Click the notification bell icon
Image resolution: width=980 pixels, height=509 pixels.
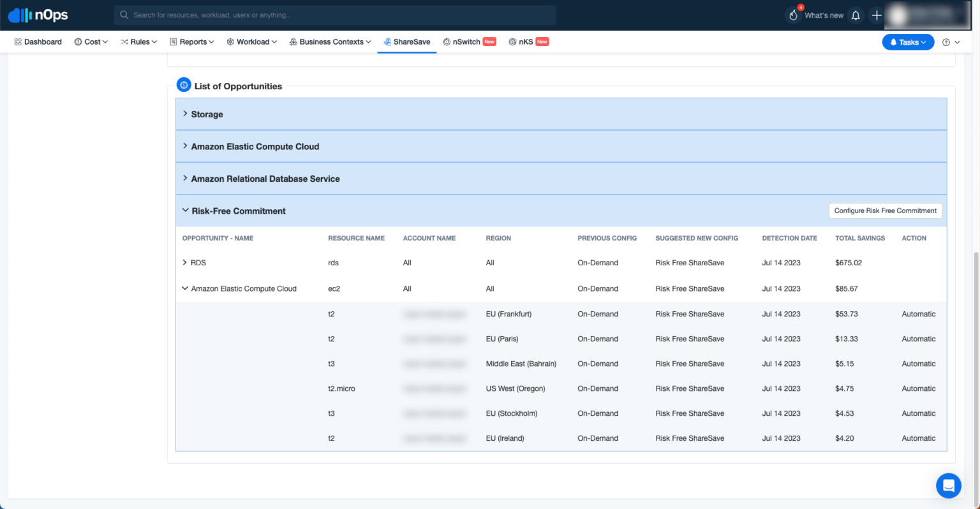(856, 15)
